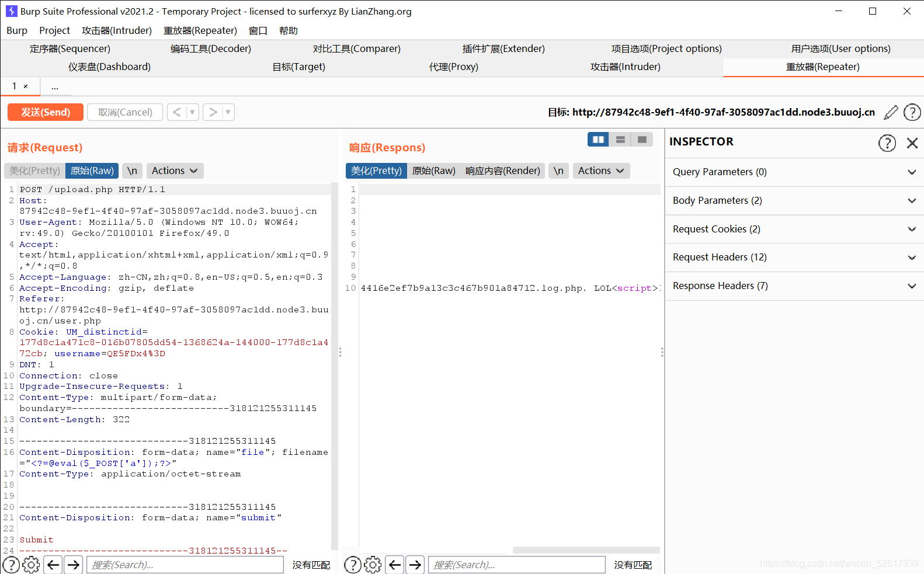The image size is (924, 574).
Task: Switch response view to Raw
Action: pyautogui.click(x=434, y=171)
